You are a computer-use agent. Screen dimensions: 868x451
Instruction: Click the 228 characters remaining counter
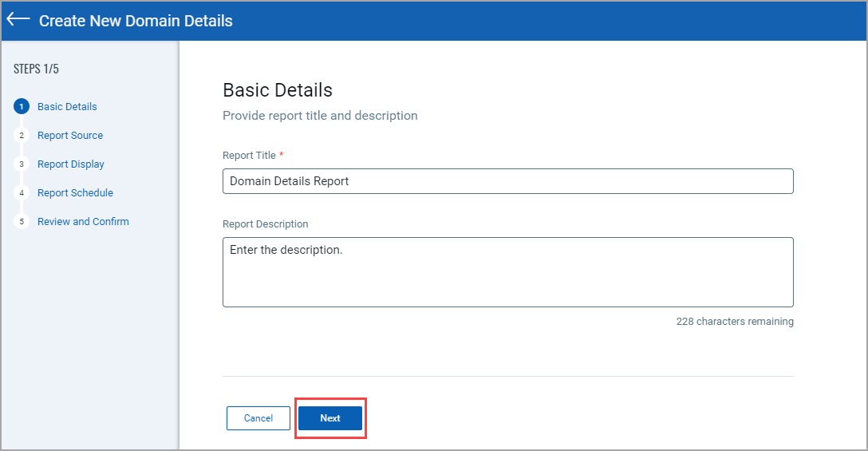tap(734, 322)
